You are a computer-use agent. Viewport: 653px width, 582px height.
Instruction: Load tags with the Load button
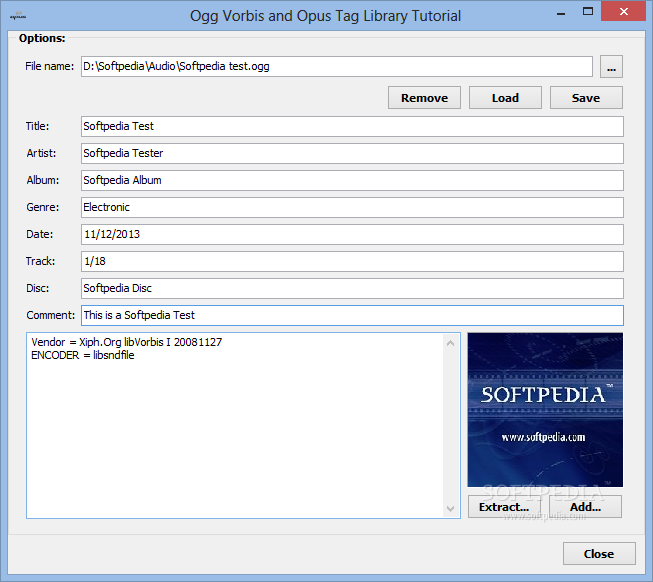(x=505, y=98)
